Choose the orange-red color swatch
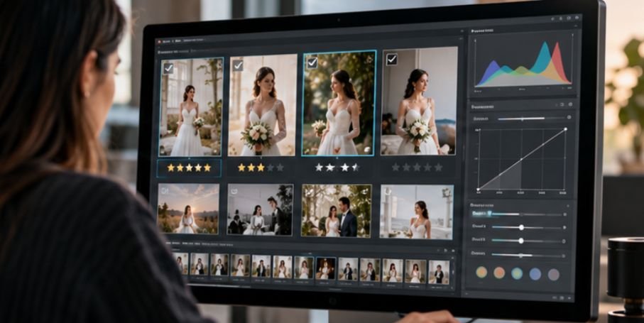Viewport: 644px width, 323px height. click(x=499, y=273)
